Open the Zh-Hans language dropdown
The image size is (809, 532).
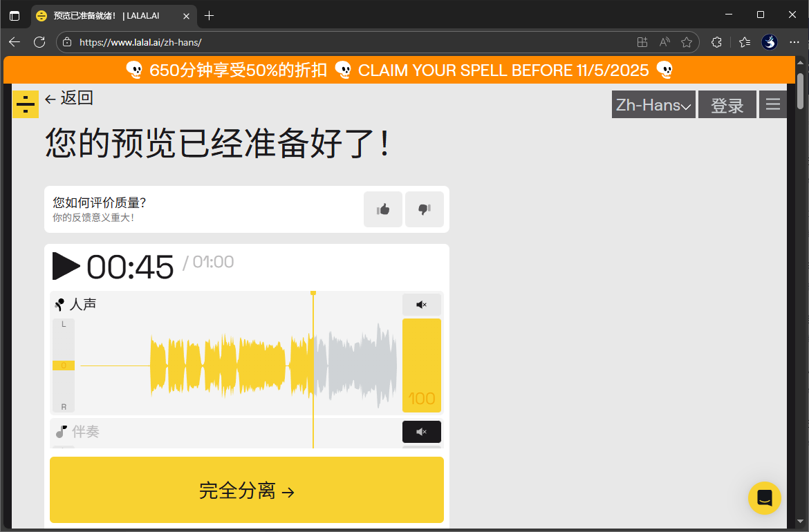653,104
